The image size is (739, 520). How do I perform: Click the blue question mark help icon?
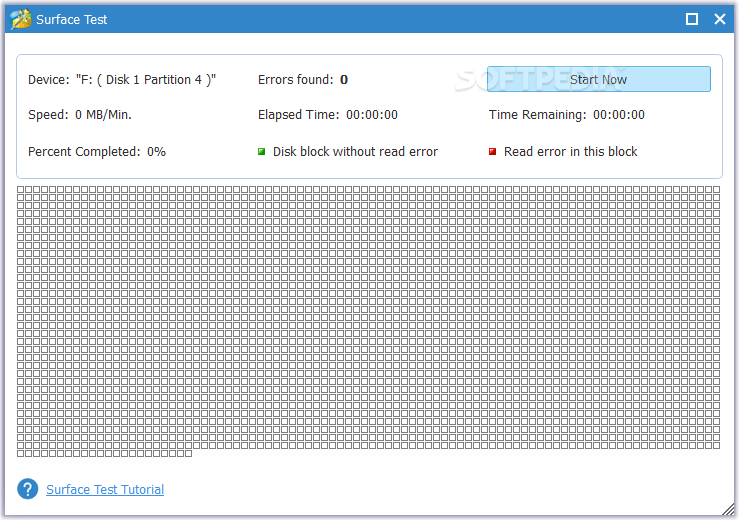pos(28,489)
